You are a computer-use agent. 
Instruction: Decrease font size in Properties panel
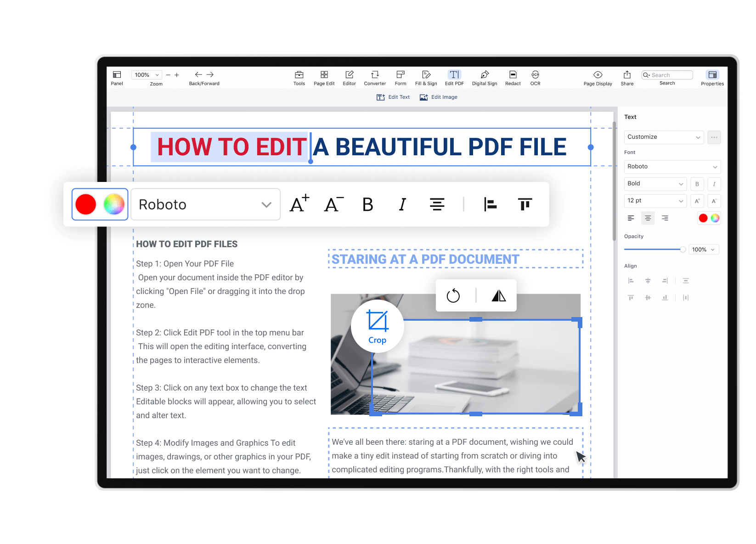click(714, 201)
